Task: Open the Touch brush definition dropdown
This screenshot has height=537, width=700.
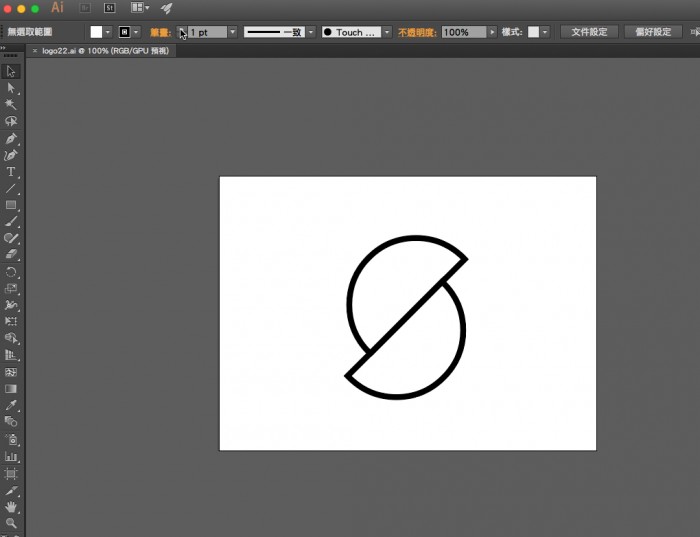Action: 387,32
